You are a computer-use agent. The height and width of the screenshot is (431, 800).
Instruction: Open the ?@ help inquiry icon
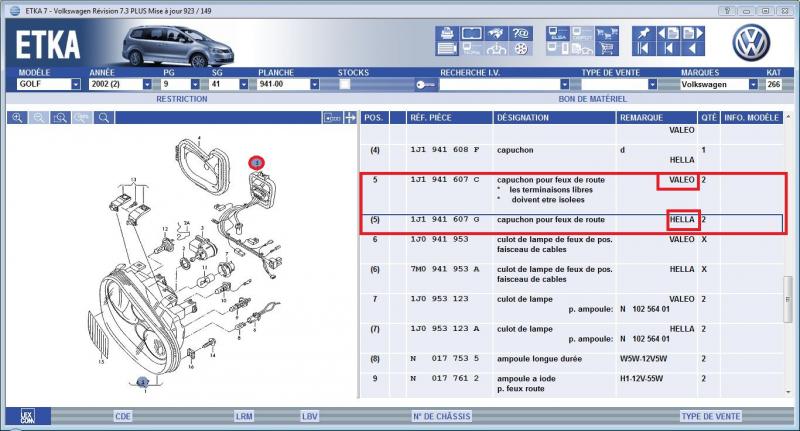click(520, 33)
